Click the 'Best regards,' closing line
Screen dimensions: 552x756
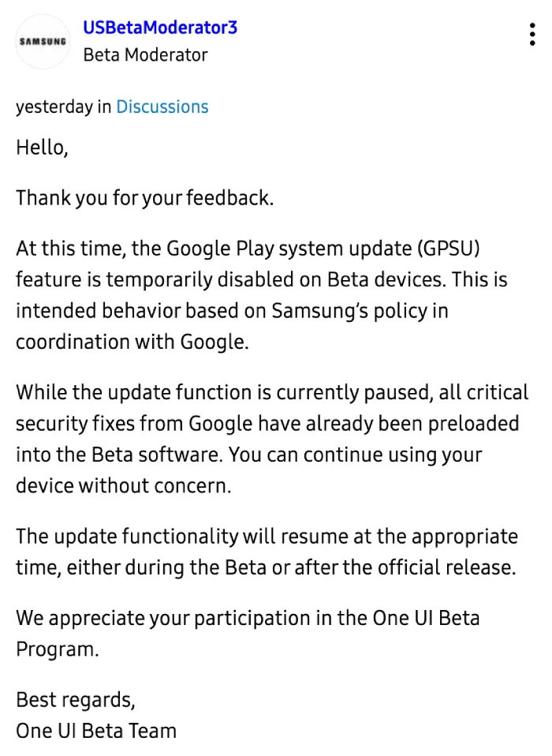click(76, 700)
